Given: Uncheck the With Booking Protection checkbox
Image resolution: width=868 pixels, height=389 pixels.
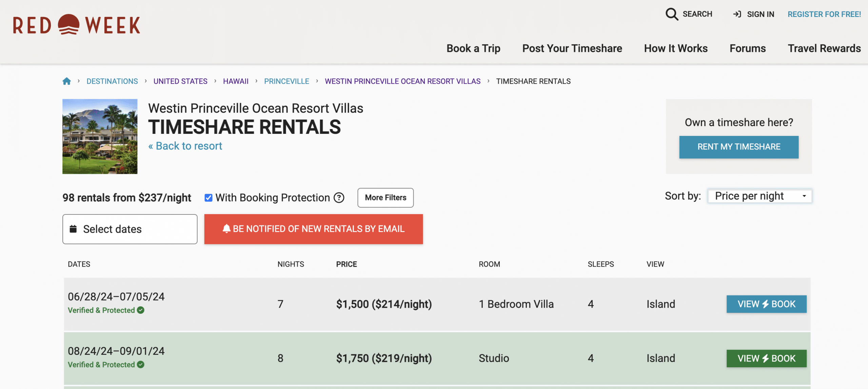Looking at the screenshot, I should (208, 198).
